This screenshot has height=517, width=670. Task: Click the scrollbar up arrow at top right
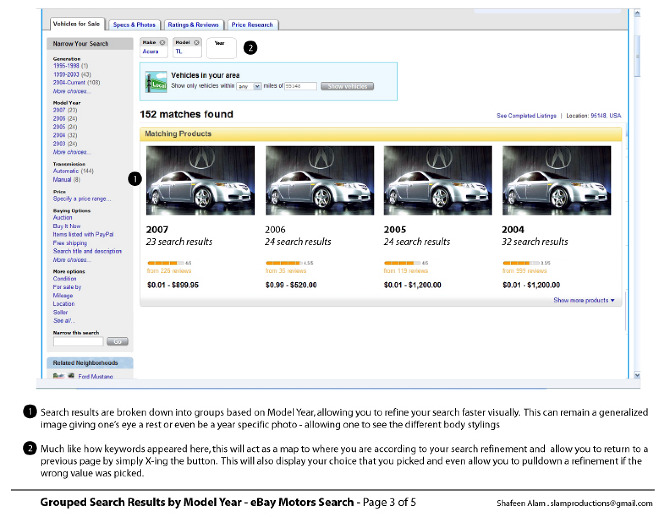tap(637, 13)
